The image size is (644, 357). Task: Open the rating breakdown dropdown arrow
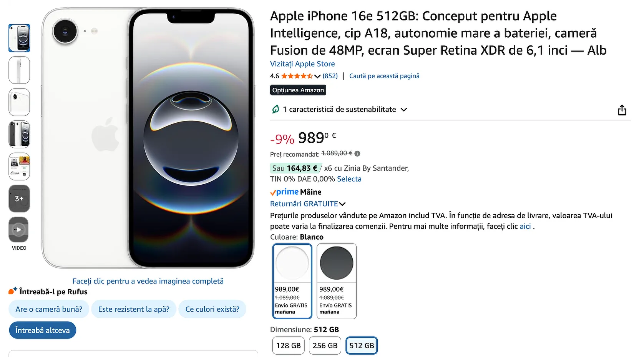[x=317, y=76]
